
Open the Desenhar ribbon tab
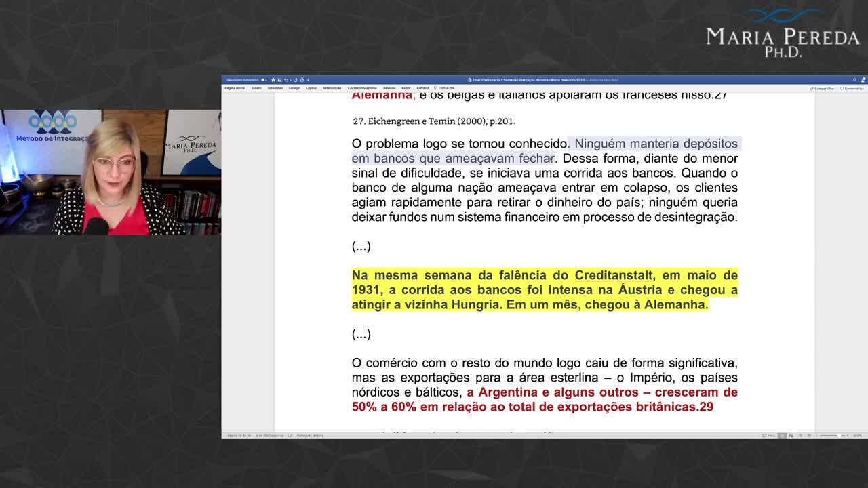(x=275, y=88)
